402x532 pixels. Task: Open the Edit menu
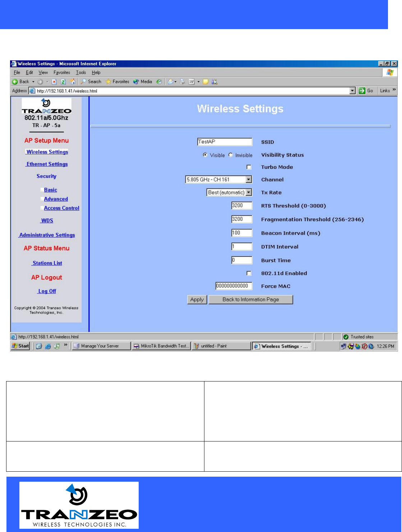pyautogui.click(x=29, y=73)
